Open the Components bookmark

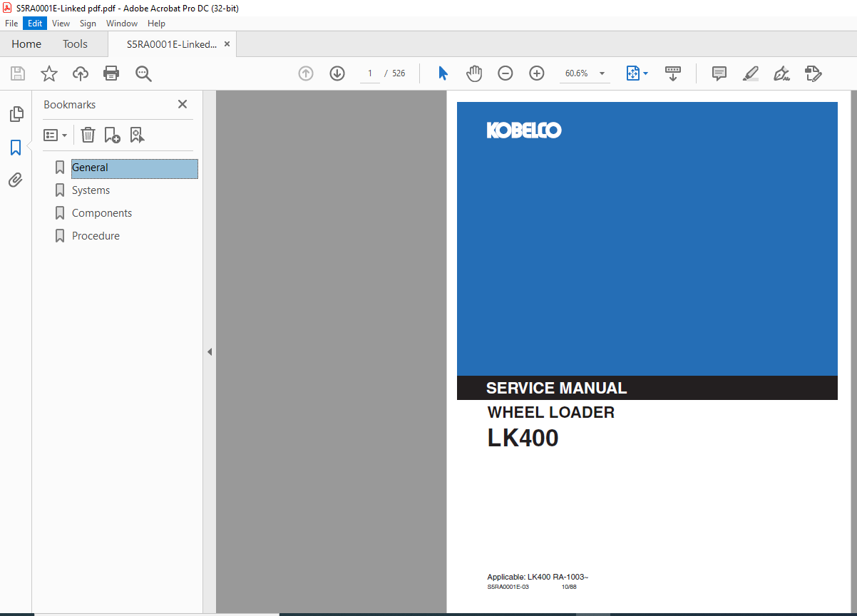(x=102, y=213)
